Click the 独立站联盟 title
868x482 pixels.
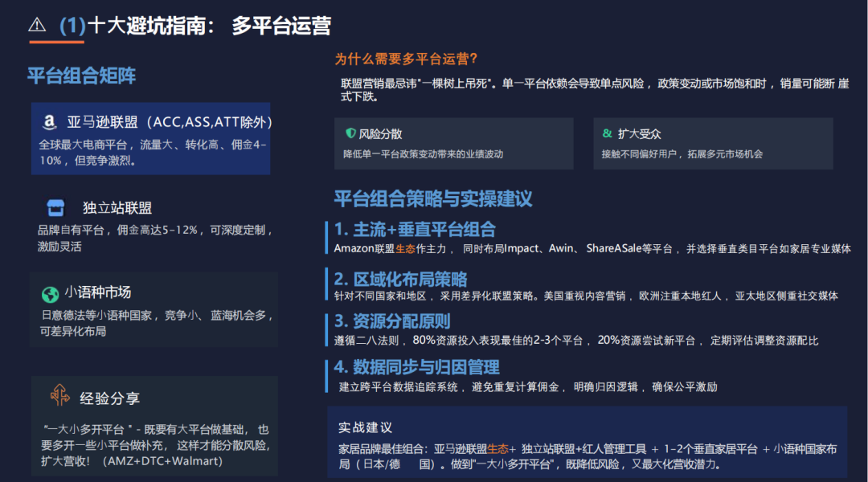pos(117,207)
